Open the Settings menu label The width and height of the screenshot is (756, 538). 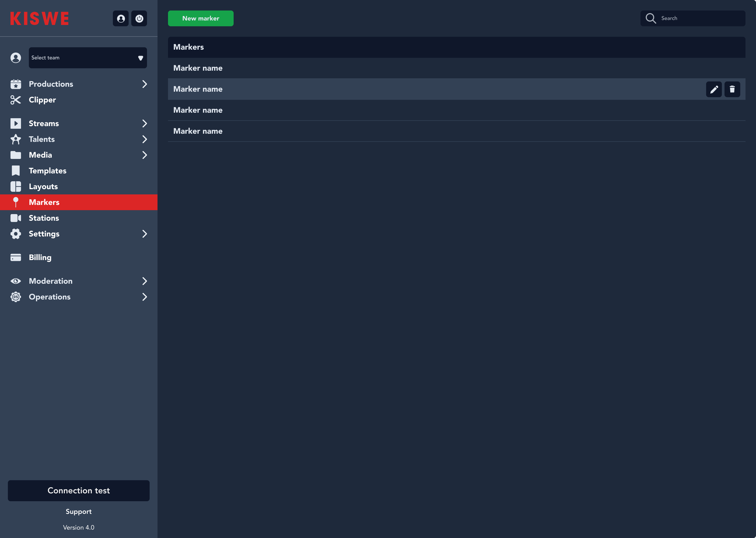(x=44, y=234)
